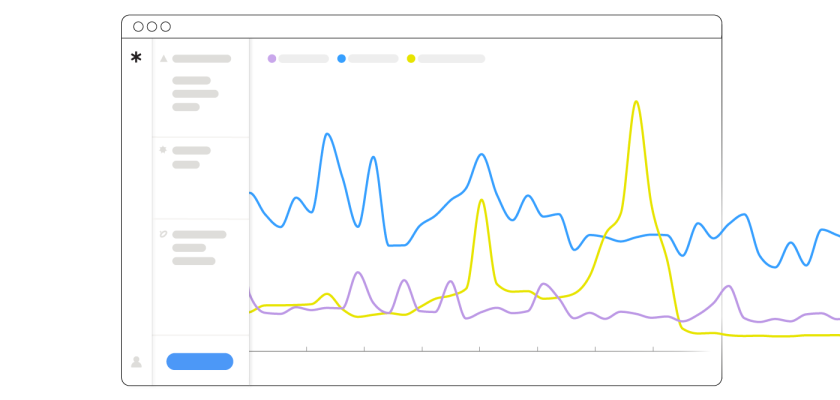The height and width of the screenshot is (400, 840).
Task: Click the triangle icon in first sidebar section
Action: coord(163,59)
